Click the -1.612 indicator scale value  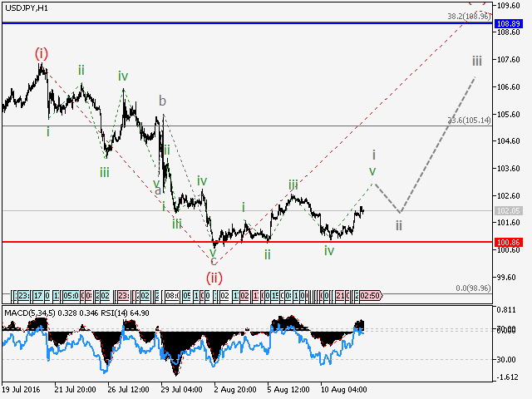[x=506, y=377]
